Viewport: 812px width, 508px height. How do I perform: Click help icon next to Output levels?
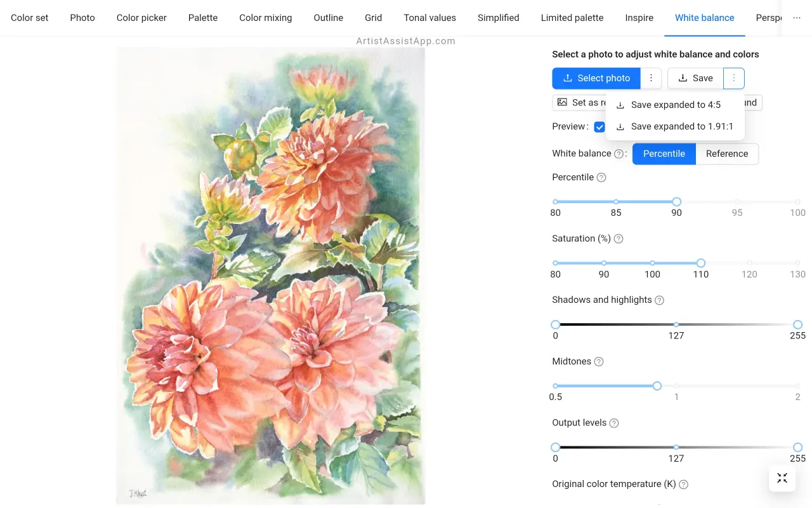613,423
